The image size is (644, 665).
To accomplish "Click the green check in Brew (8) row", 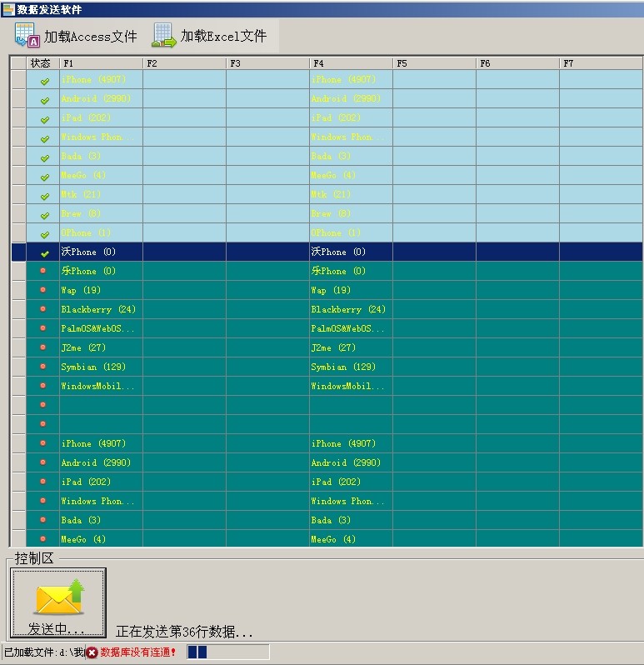I will [44, 216].
